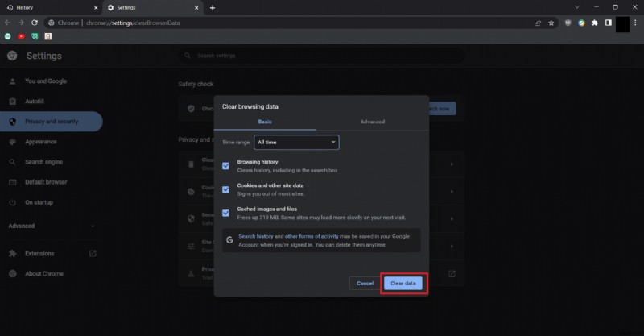
Task: Click the Search settings input field
Action: point(322,56)
